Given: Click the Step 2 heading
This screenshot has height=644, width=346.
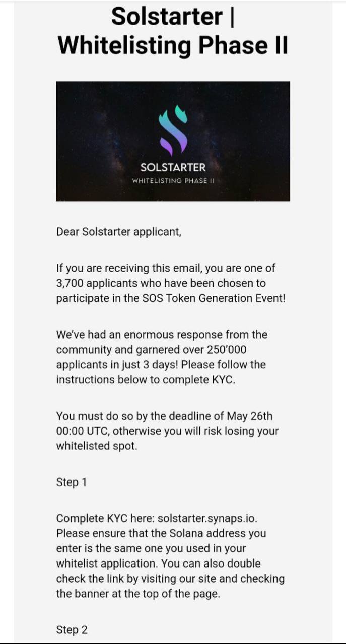Looking at the screenshot, I should [x=72, y=629].
